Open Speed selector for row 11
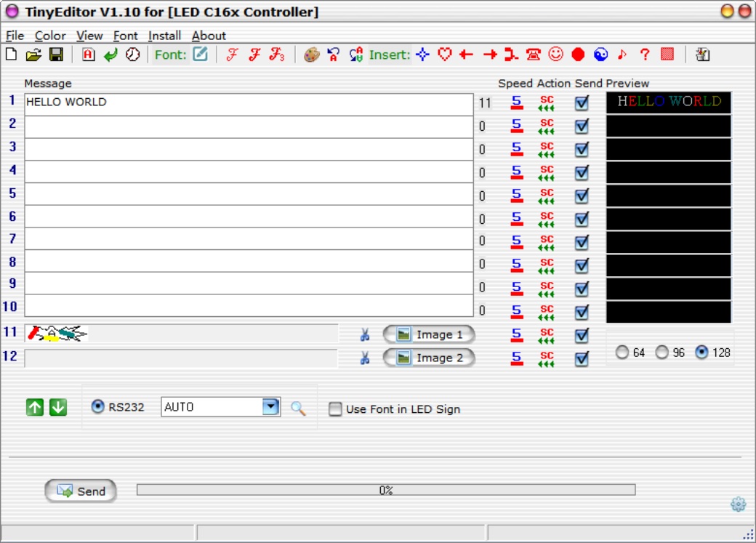This screenshot has height=543, width=756. 517,334
